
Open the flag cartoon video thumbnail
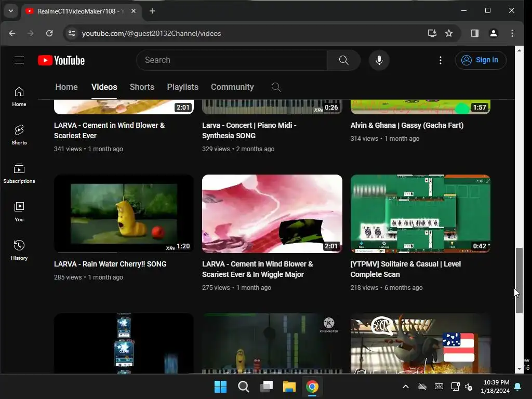click(x=420, y=343)
